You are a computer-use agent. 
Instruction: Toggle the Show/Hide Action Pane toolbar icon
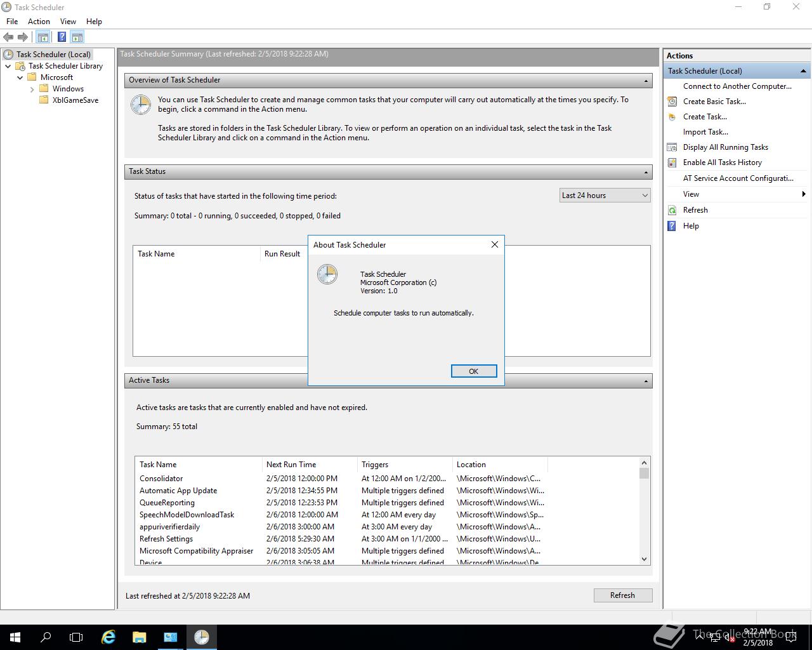[77, 37]
